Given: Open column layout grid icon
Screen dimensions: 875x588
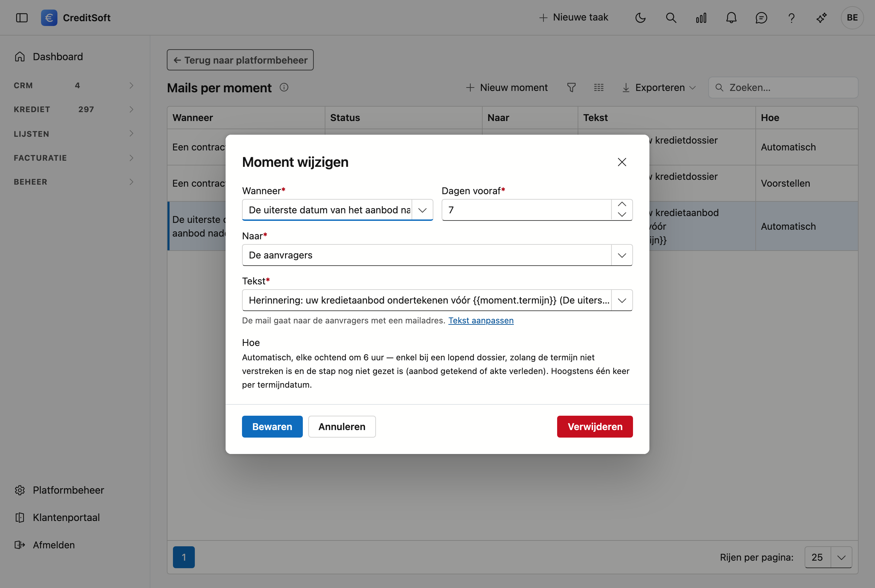Looking at the screenshot, I should coord(599,88).
